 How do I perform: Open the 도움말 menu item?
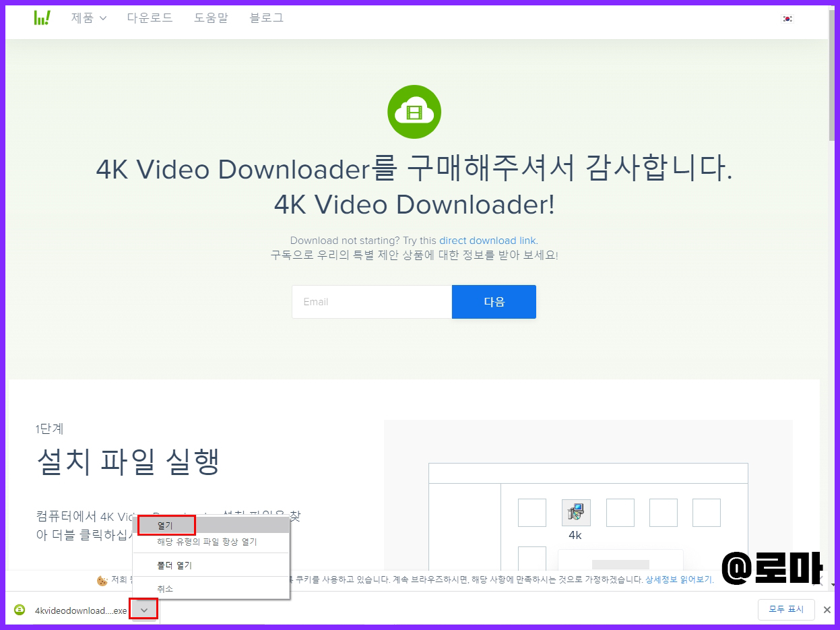pos(211,18)
